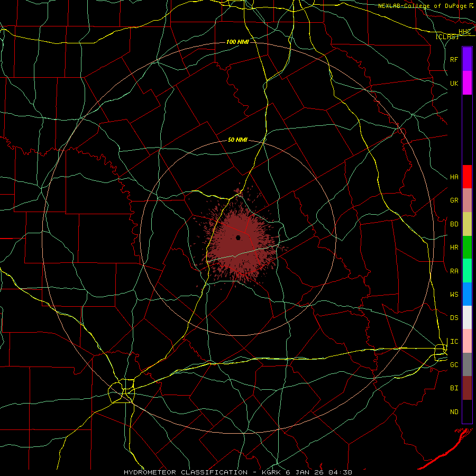Click the 100 NMI range ring label
Viewport: 476px width, 476px height.
coord(237,42)
